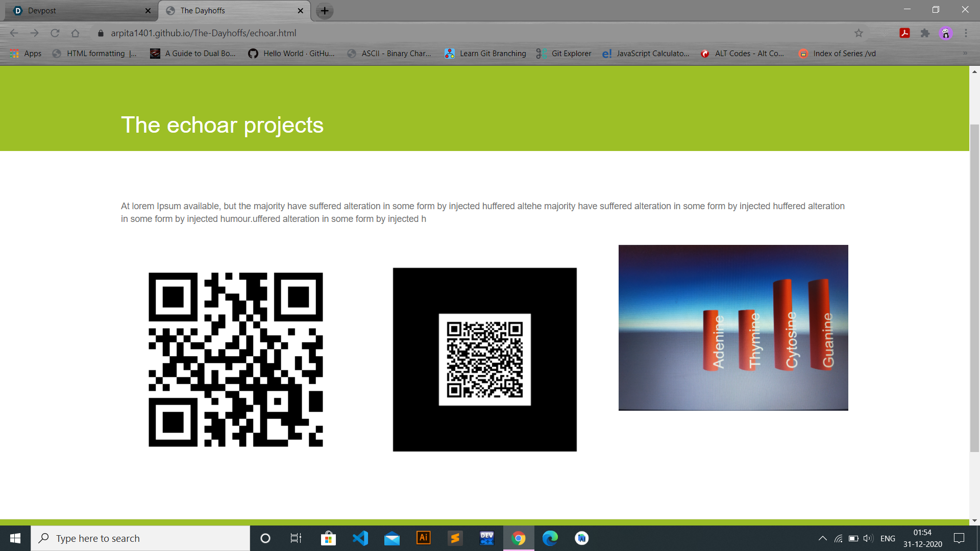Click the black-framed QR marker image
Image resolution: width=980 pixels, height=551 pixels.
point(485,360)
